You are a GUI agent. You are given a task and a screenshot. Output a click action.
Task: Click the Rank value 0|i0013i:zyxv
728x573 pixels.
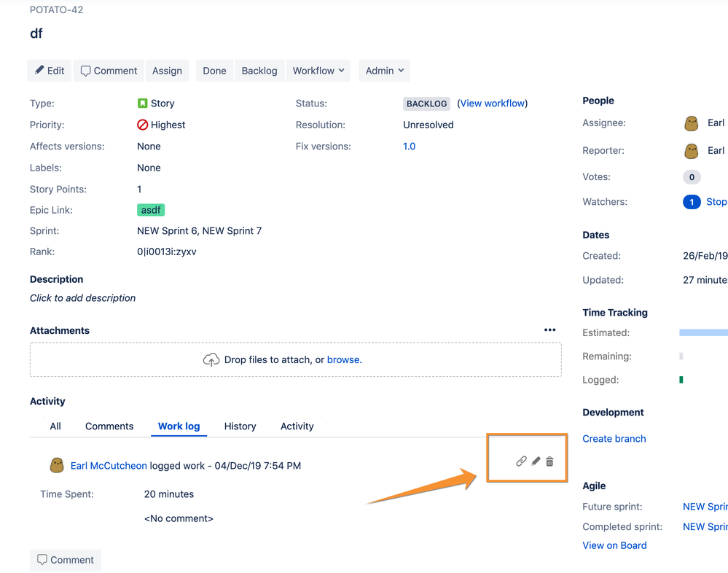point(167,252)
